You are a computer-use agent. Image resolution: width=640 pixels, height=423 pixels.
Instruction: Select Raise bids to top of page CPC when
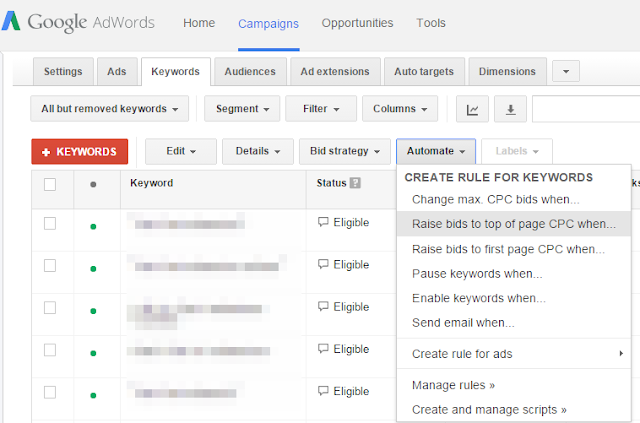514,224
